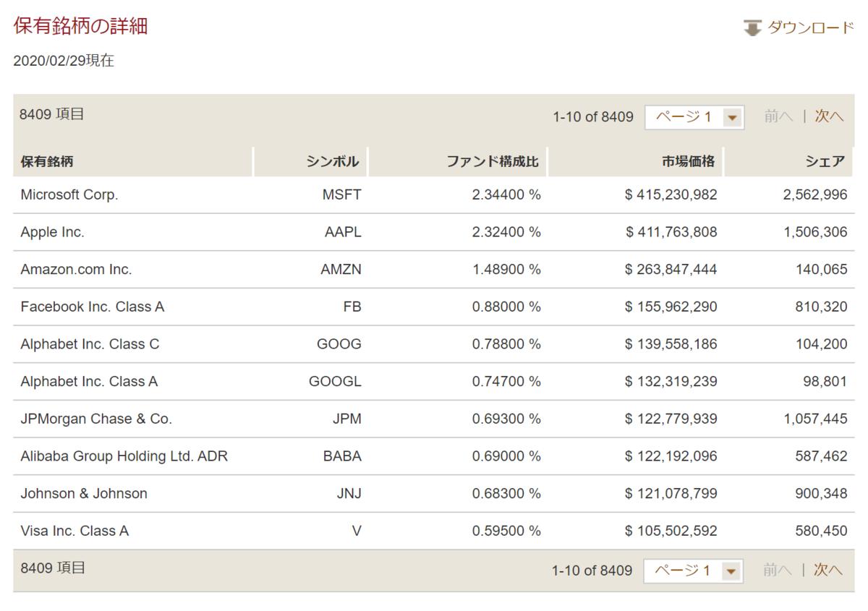This screenshot has height=611, width=868.
Task: Click the JPM symbol cell
Action: tap(347, 419)
